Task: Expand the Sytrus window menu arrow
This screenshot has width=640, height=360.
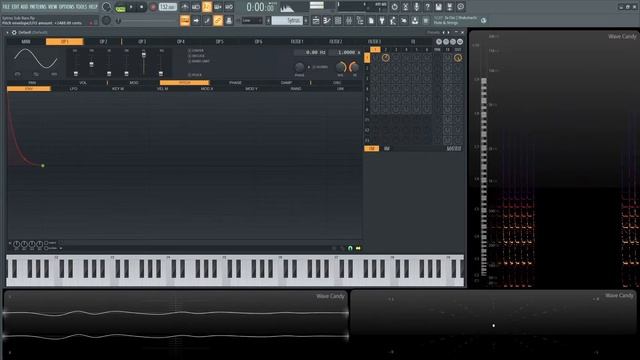Action: (x=7, y=32)
